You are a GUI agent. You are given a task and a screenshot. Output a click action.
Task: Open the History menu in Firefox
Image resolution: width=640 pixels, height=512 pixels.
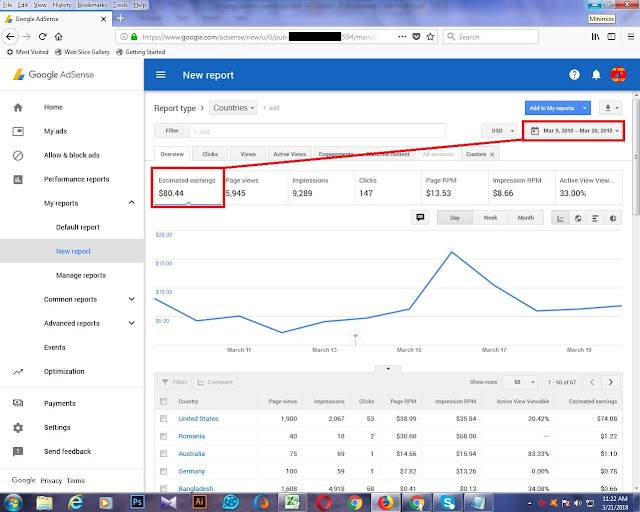click(62, 5)
